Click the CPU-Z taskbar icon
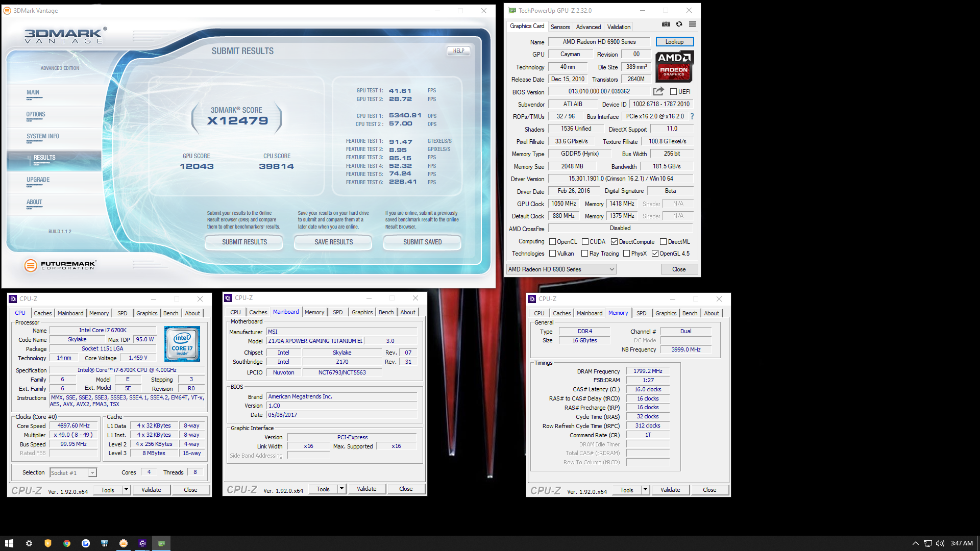 [x=142, y=543]
